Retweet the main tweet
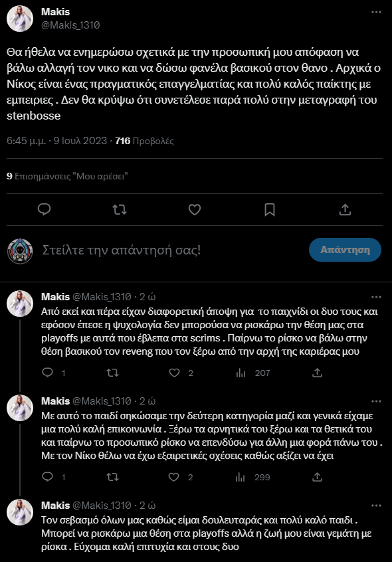This screenshot has height=562, width=392. (120, 209)
